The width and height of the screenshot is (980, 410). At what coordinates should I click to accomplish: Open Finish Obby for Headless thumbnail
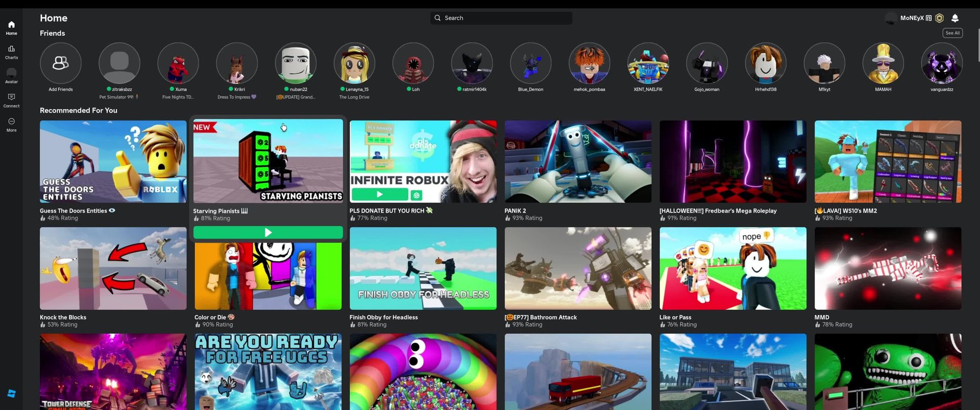pyautogui.click(x=423, y=268)
